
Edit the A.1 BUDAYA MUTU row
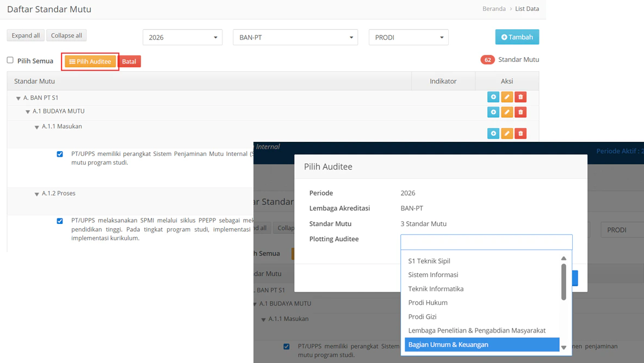click(x=507, y=112)
